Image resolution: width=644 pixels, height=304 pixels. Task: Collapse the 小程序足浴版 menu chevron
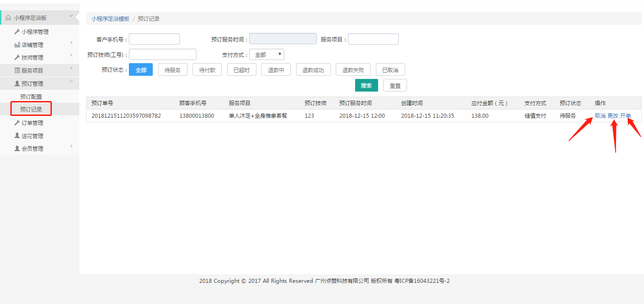tap(71, 16)
